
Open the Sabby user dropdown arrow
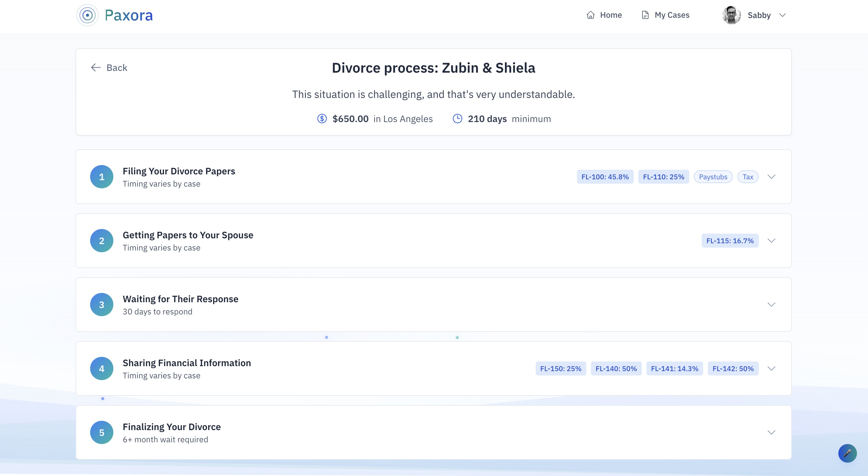click(783, 15)
